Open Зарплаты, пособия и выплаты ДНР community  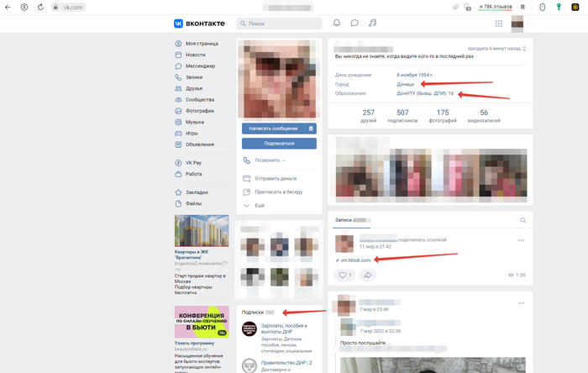(284, 328)
